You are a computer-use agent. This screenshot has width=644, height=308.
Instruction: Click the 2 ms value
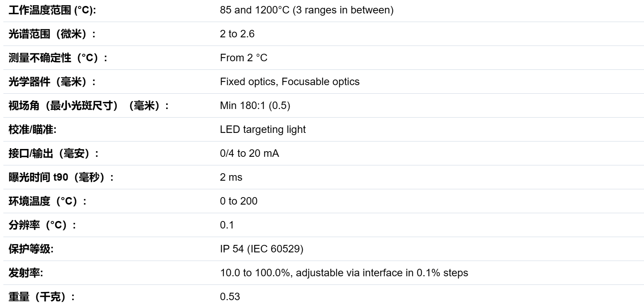point(231,177)
